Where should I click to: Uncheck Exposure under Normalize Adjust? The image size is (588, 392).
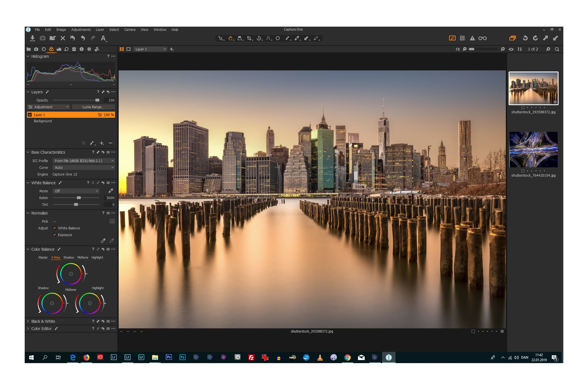tap(55, 235)
